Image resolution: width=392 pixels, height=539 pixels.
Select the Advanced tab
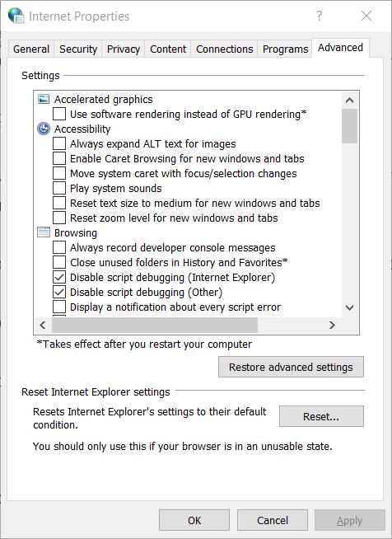340,48
